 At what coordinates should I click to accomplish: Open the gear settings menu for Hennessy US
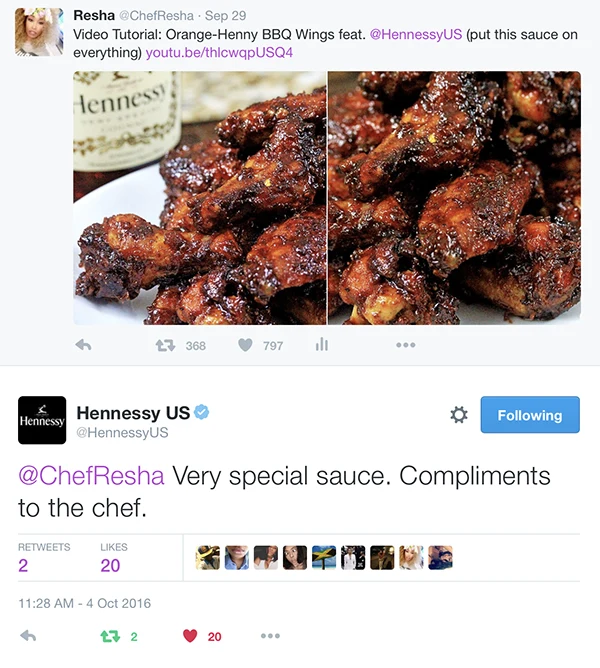click(459, 415)
